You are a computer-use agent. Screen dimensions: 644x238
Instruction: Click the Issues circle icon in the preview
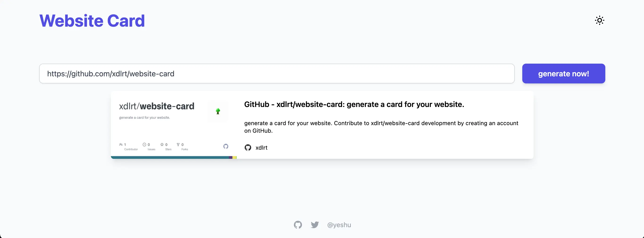coord(144,145)
